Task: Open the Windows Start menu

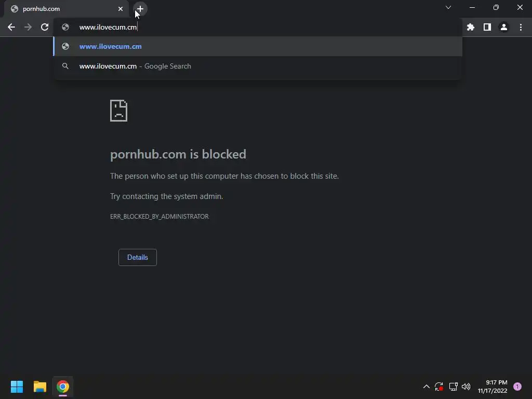Action: click(x=17, y=387)
